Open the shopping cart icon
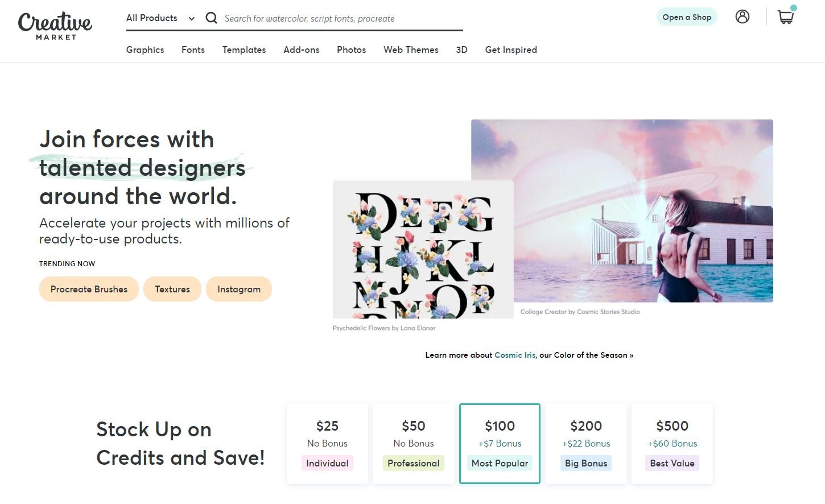The image size is (825, 504). (x=786, y=18)
